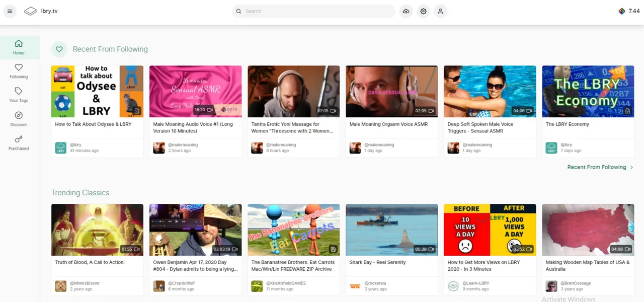Click @BrettGossage channel avatar
This screenshot has width=644, height=302.
[551, 286]
